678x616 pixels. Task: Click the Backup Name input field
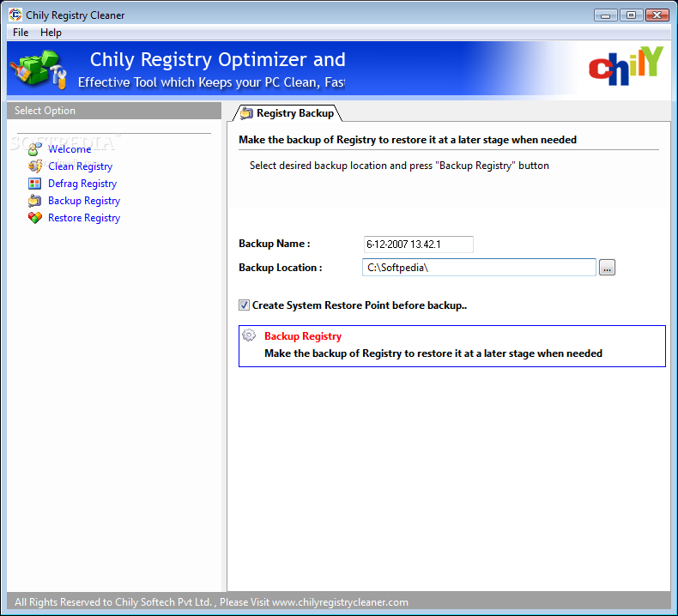coord(419,245)
